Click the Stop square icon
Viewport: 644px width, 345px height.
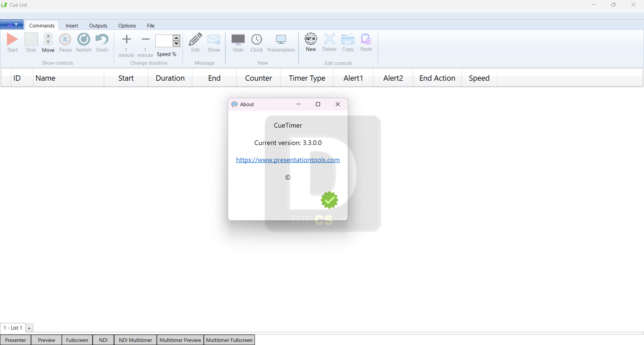31,39
